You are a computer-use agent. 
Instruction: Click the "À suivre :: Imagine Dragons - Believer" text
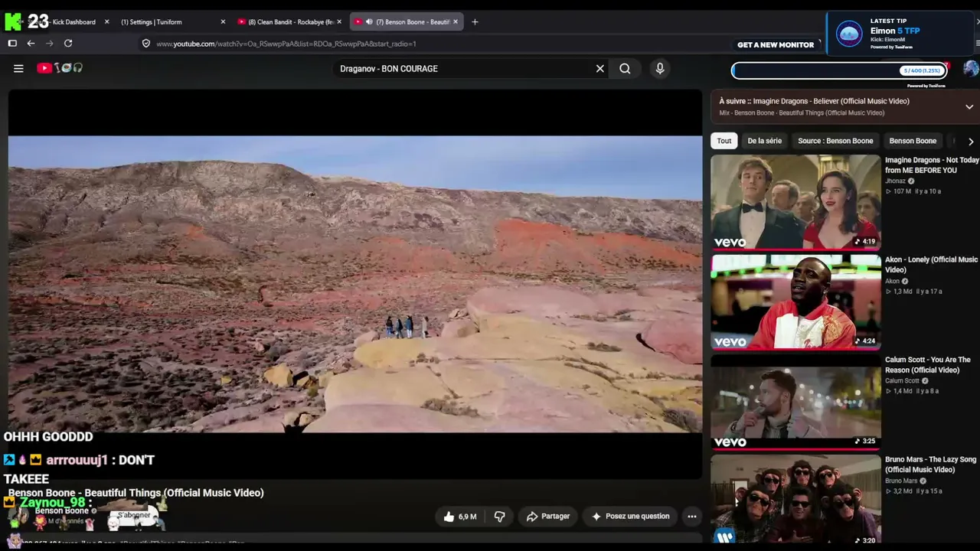pos(814,101)
